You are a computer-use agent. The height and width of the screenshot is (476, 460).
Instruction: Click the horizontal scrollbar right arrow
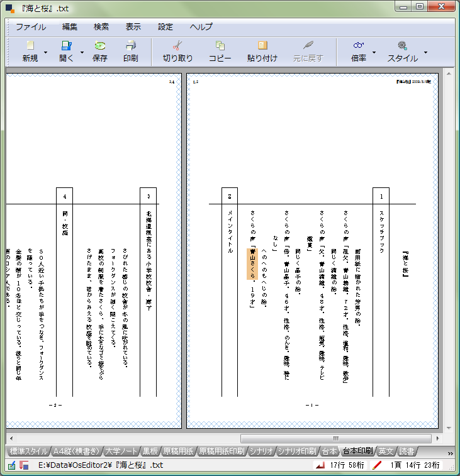(x=437, y=438)
